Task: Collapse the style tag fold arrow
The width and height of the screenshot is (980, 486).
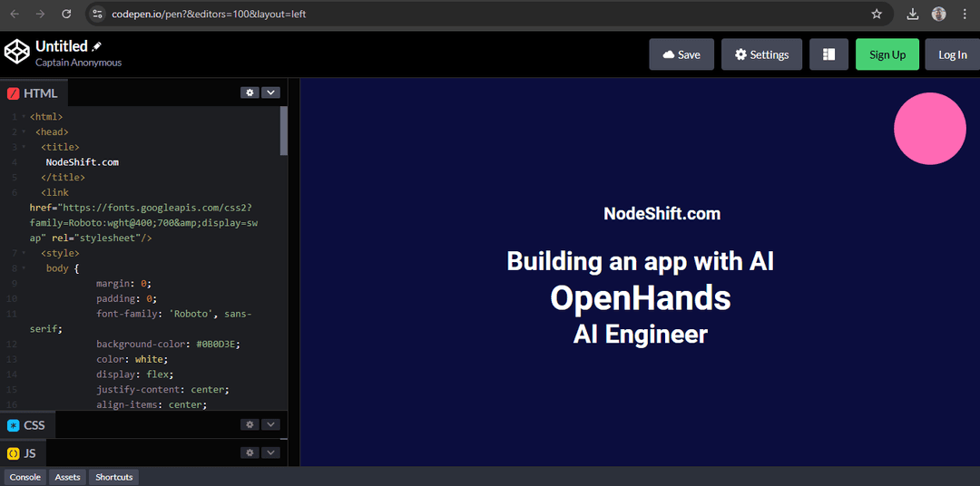Action: (24, 254)
